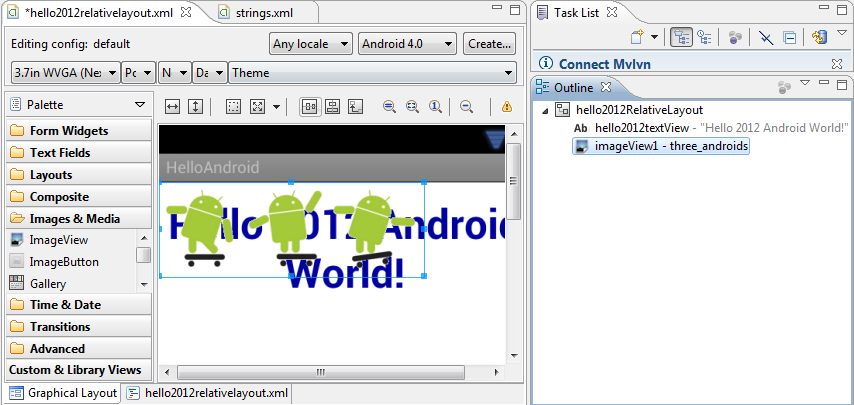Viewport: 854px width, 405px height.
Task: Switch Task List to scheduled view
Action: (x=705, y=37)
